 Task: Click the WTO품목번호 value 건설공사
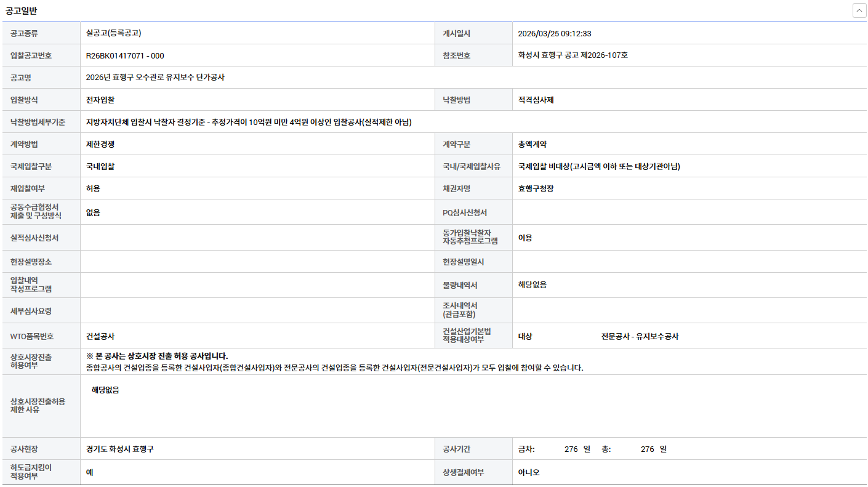point(100,336)
